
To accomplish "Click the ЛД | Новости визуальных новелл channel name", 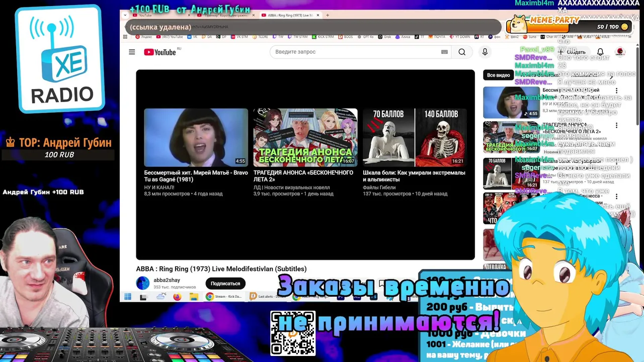I will [x=291, y=188].
